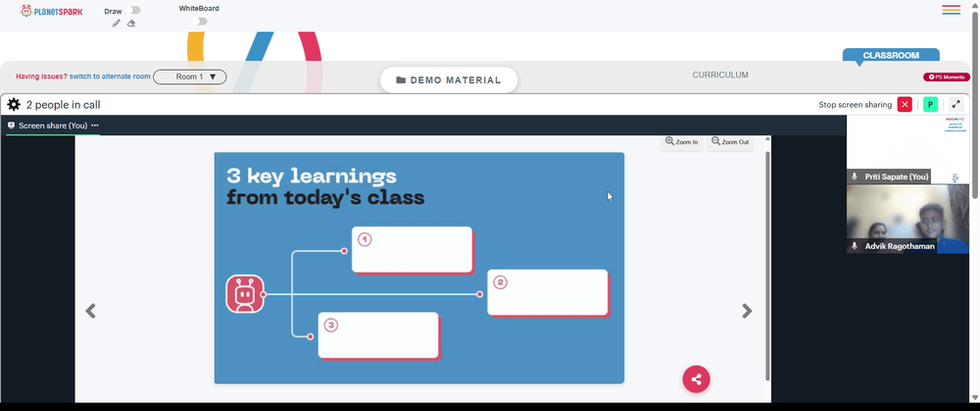Viewport: 980px width, 411px height.
Task: Click Stop screen sharing text
Action: (x=855, y=105)
